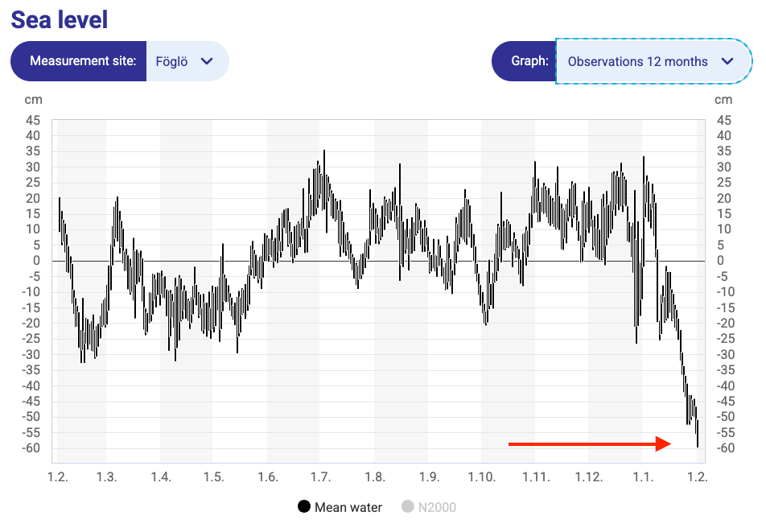Click the Measurement site label pill
Screen dimensions: 766x532
coord(79,61)
